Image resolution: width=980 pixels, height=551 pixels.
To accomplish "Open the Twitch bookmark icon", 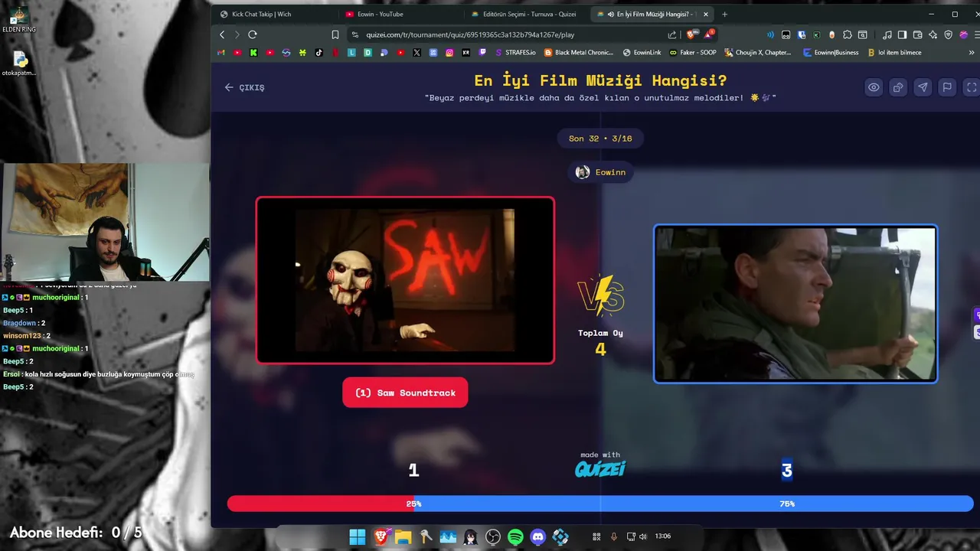I will pos(482,53).
